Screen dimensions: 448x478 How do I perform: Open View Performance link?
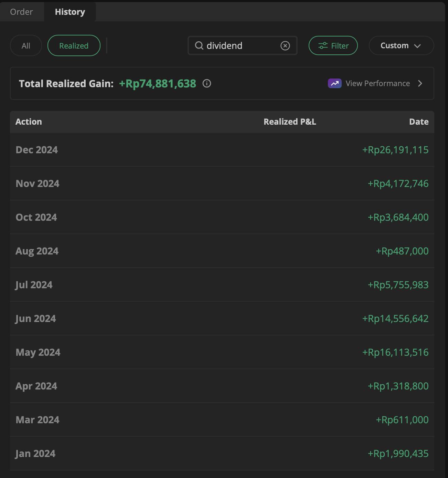click(377, 84)
